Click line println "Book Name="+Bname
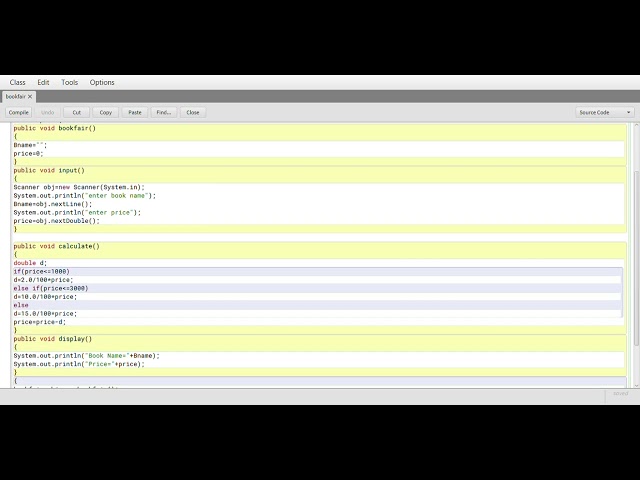 pos(87,356)
